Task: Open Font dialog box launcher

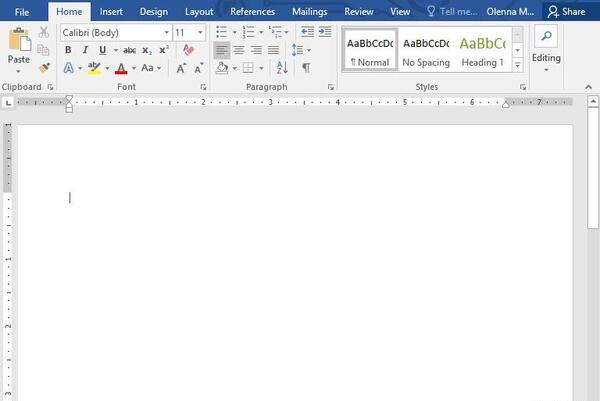Action: (x=203, y=87)
